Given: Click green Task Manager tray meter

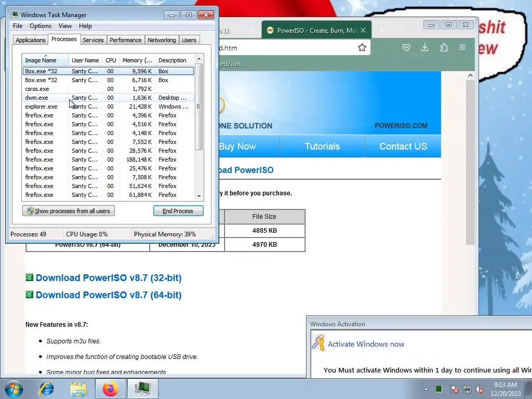Looking at the screenshot, I should click(439, 389).
